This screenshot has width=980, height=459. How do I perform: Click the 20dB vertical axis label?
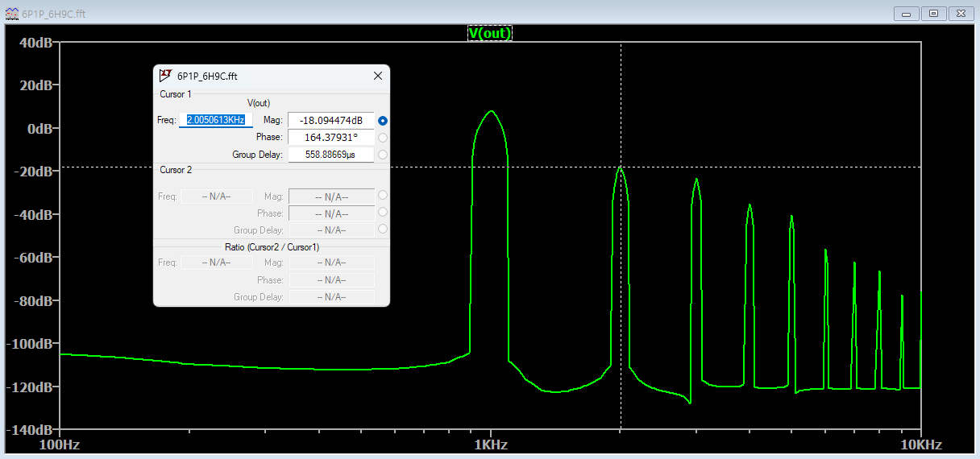[35, 85]
